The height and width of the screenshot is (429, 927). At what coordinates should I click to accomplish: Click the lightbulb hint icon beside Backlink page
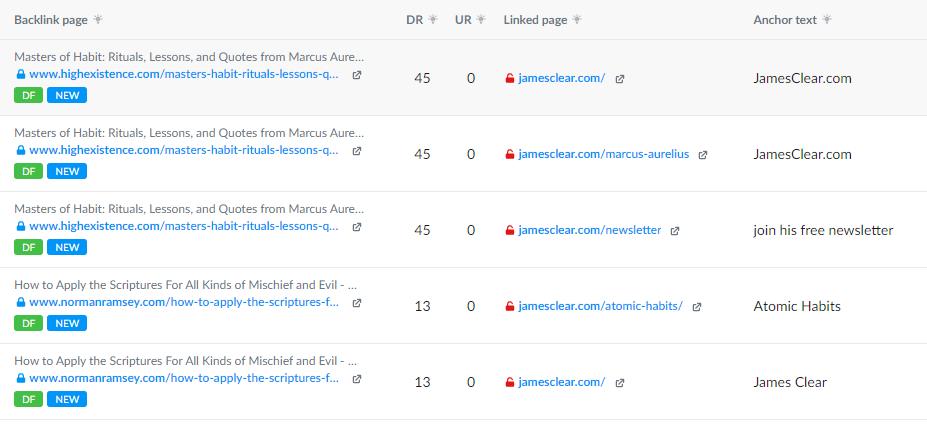98,20
